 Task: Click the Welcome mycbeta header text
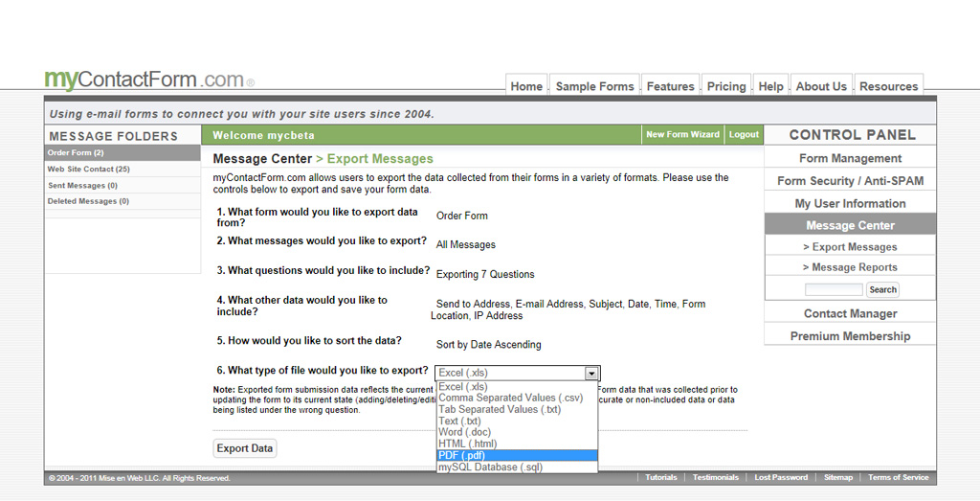click(x=263, y=135)
